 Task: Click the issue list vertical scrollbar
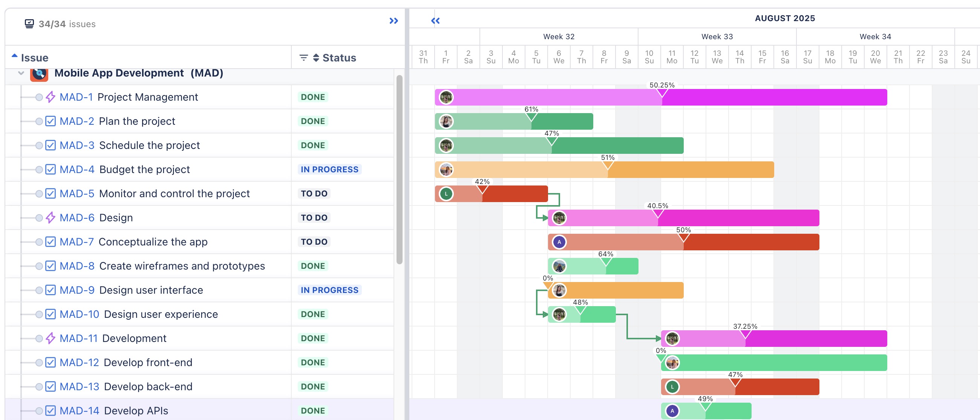[x=400, y=170]
